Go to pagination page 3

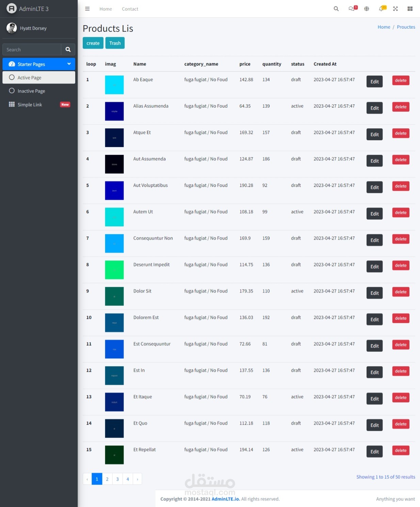pyautogui.click(x=117, y=479)
